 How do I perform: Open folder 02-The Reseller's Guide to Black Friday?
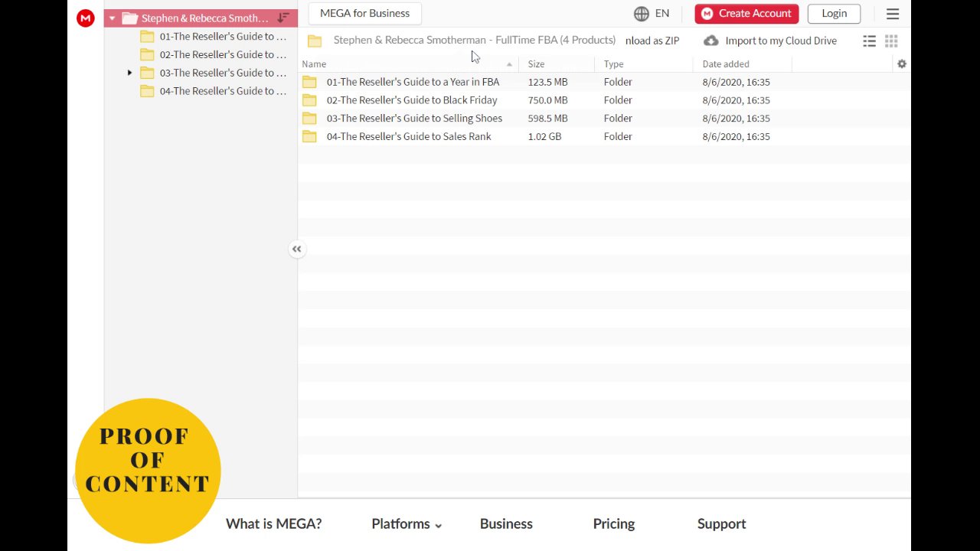pos(412,100)
